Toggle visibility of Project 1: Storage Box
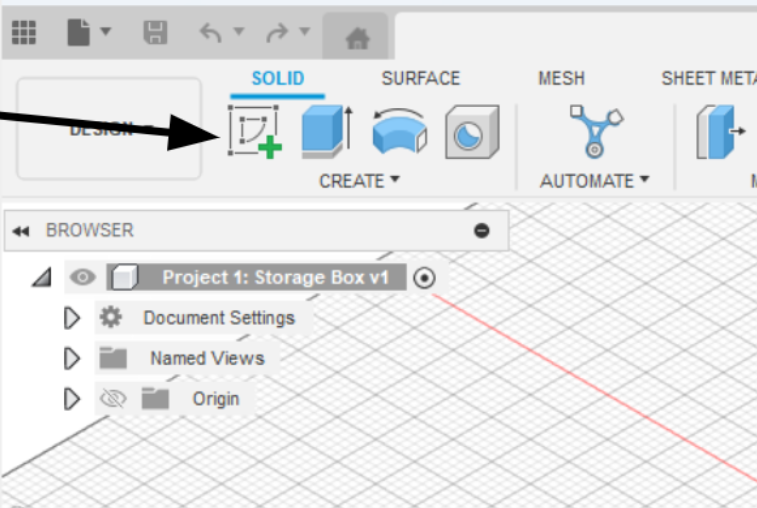The height and width of the screenshot is (508, 757). (85, 277)
